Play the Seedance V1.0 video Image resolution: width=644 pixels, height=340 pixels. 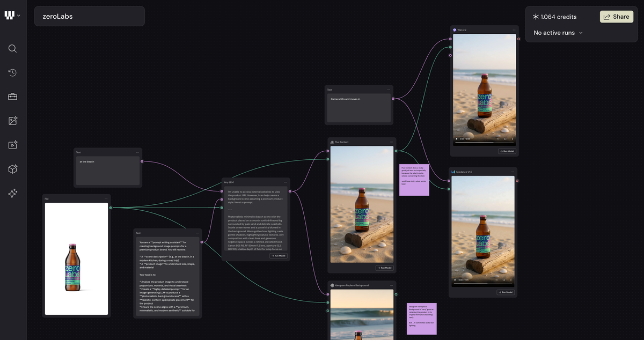(455, 280)
